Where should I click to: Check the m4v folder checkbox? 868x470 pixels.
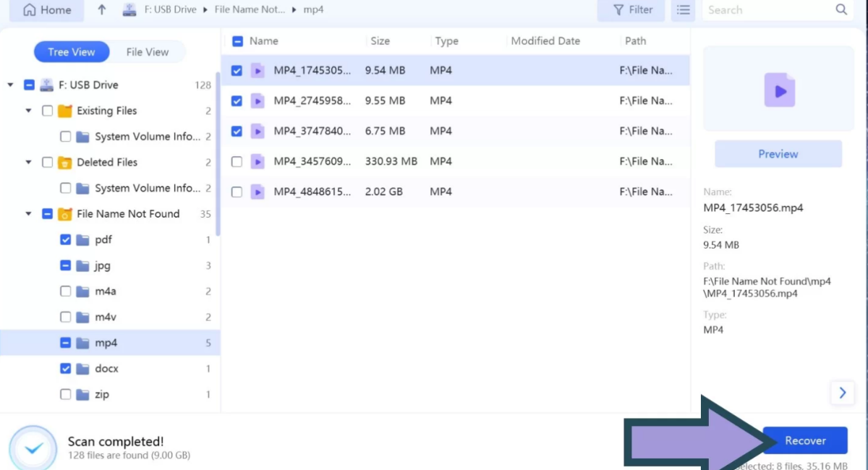[x=65, y=317]
